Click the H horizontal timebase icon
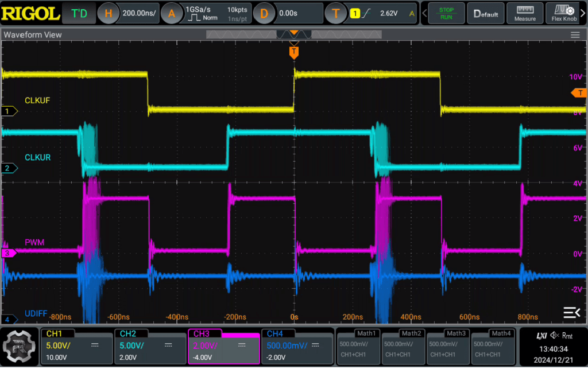588x369 pixels. (x=108, y=13)
